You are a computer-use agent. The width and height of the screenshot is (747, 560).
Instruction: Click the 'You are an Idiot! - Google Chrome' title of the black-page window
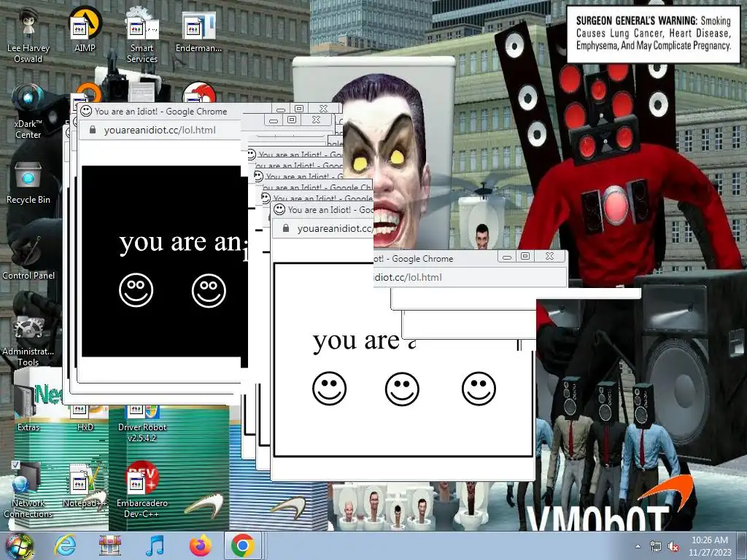click(x=160, y=112)
